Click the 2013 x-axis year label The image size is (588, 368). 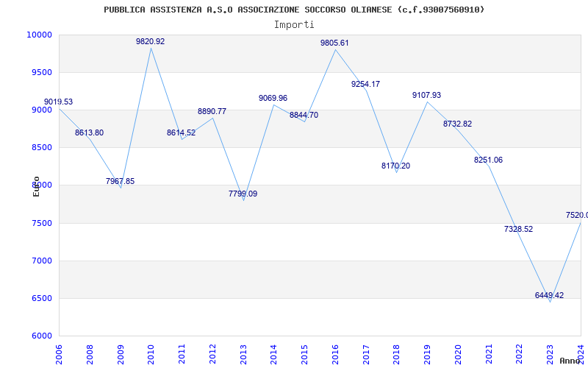click(243, 355)
